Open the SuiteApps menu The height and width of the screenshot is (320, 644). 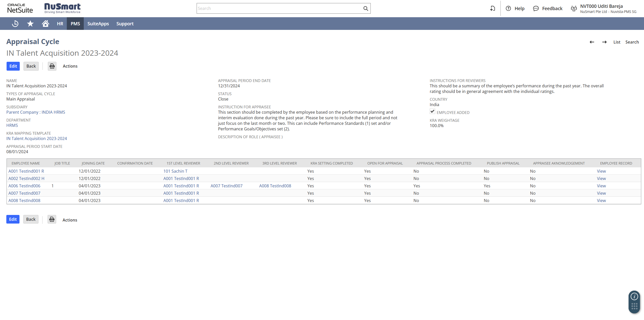coord(98,24)
